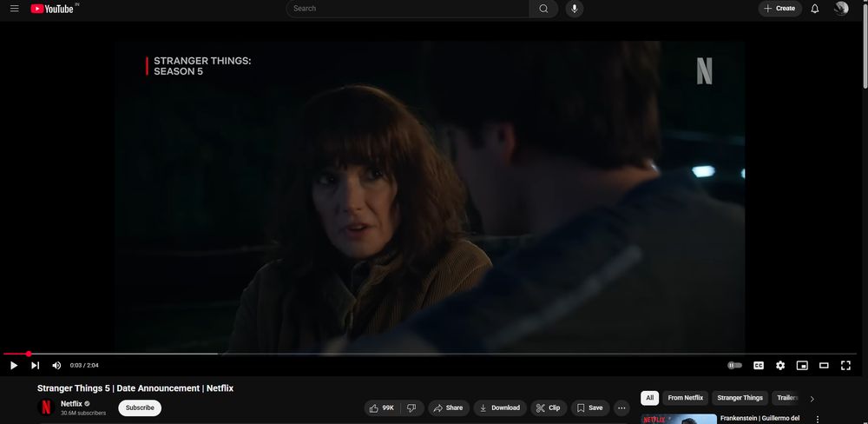Screen dimensions: 868x424
Task: Create a Clip of the video
Action: tap(549, 408)
